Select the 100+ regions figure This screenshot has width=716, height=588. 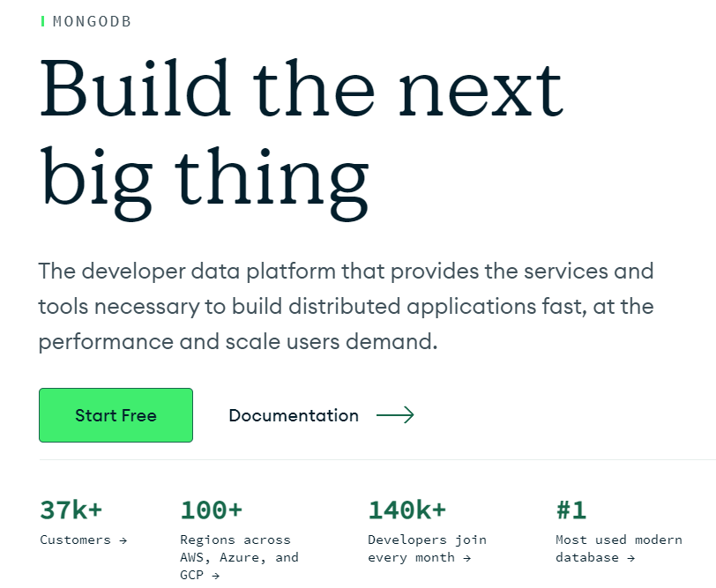[211, 510]
